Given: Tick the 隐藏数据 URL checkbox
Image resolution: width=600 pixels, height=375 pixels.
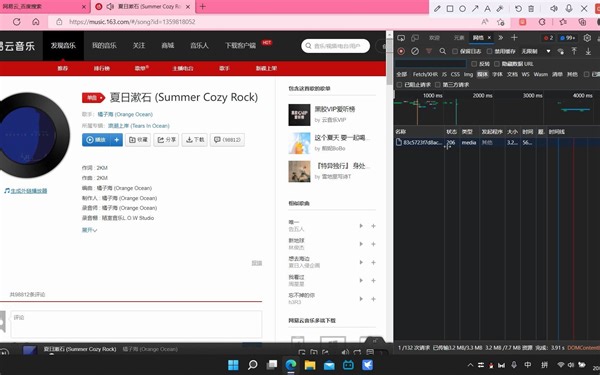Looking at the screenshot, I should coord(497,64).
